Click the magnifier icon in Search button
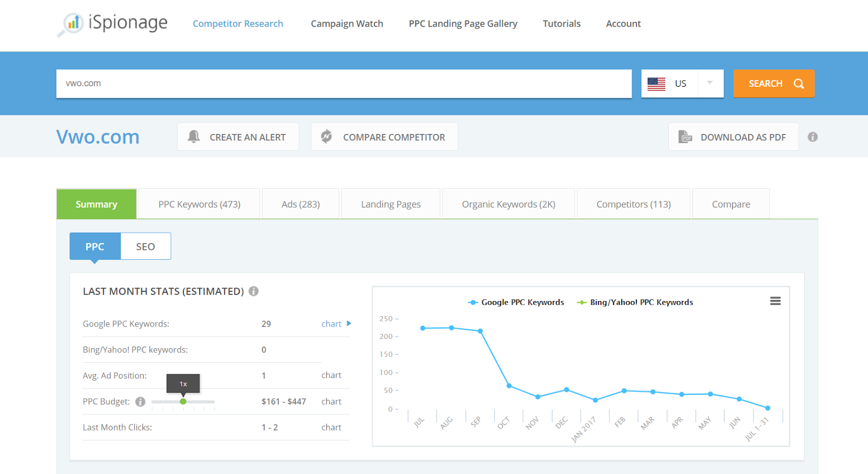The width and height of the screenshot is (868, 474). point(799,84)
